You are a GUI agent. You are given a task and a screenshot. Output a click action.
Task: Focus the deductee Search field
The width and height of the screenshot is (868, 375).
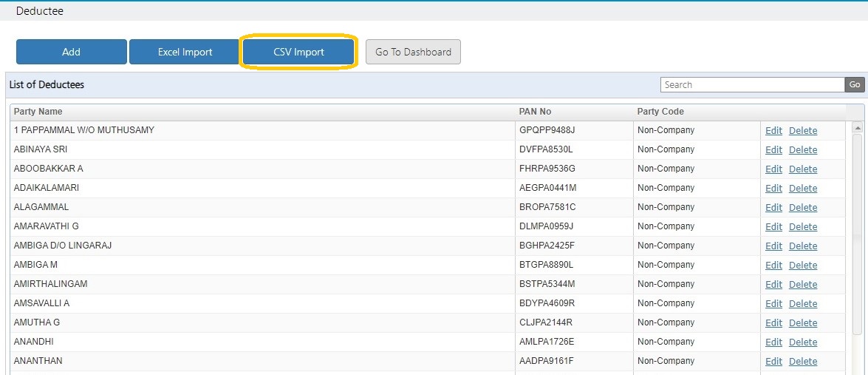[x=752, y=85]
